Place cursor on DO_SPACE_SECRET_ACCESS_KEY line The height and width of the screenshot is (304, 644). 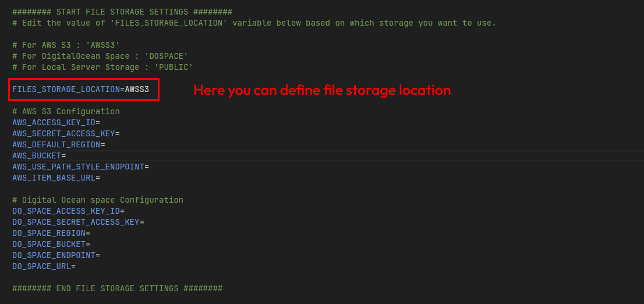point(78,222)
